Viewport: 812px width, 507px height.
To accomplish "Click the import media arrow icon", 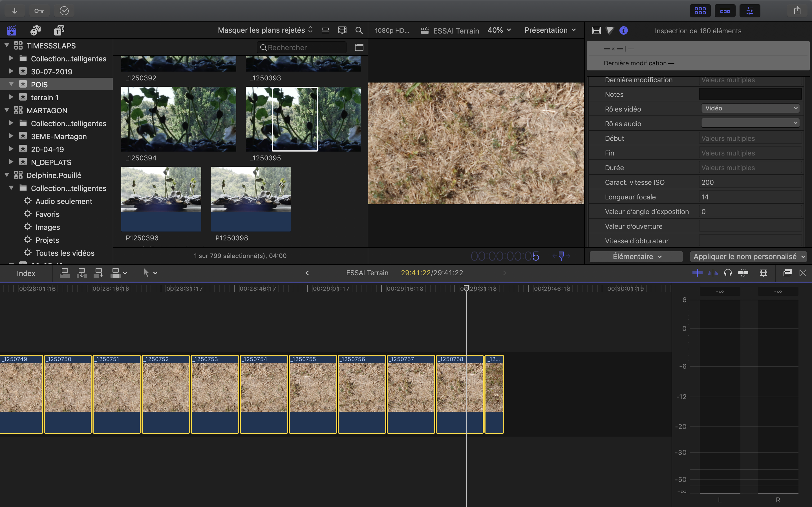I will (15, 11).
